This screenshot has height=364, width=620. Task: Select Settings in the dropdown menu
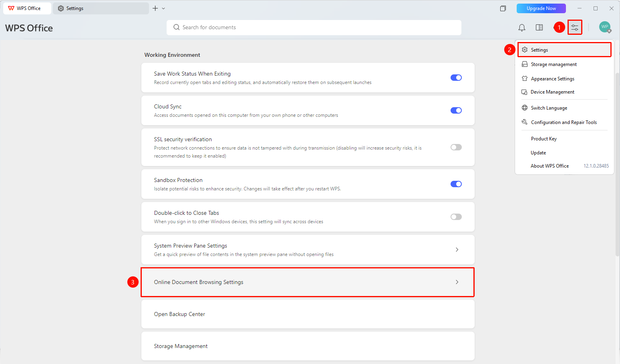[564, 50]
